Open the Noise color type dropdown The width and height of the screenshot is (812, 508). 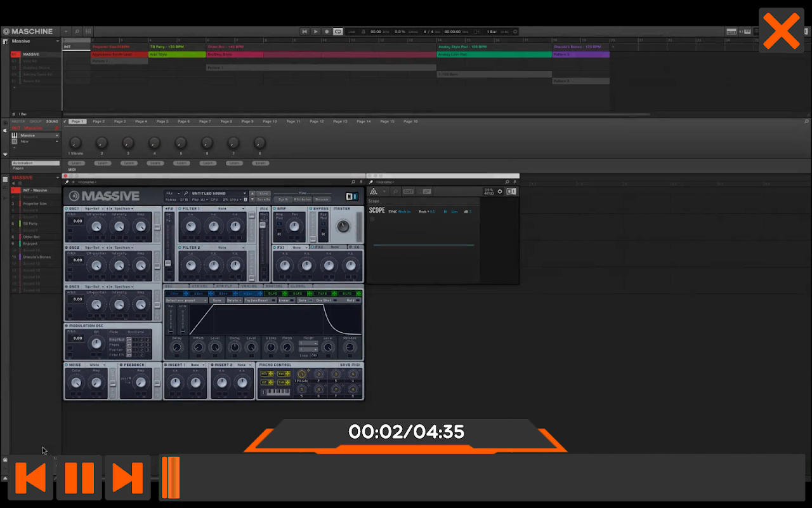pos(98,365)
